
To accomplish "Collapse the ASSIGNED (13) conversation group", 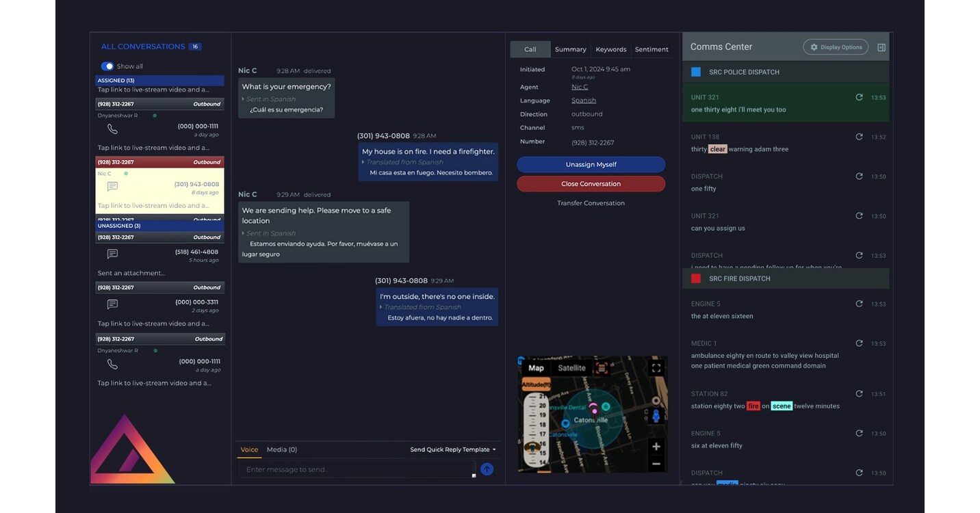I will [x=159, y=80].
